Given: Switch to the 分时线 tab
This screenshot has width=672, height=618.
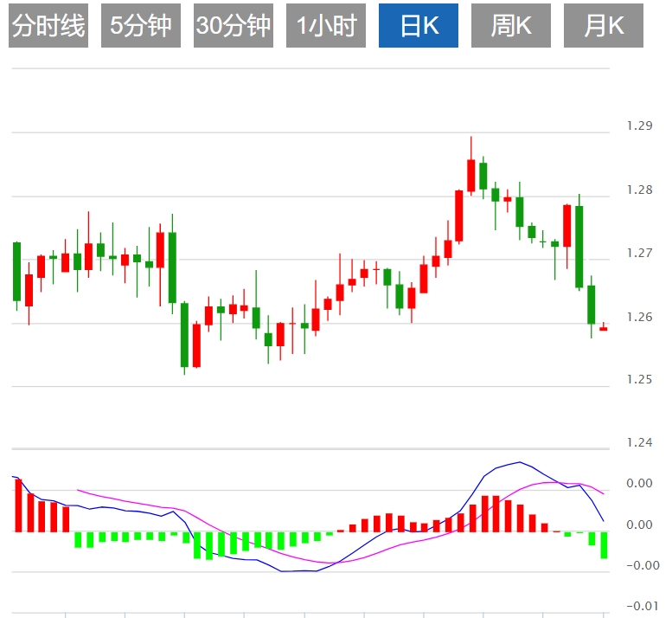Looking at the screenshot, I should (x=48, y=26).
